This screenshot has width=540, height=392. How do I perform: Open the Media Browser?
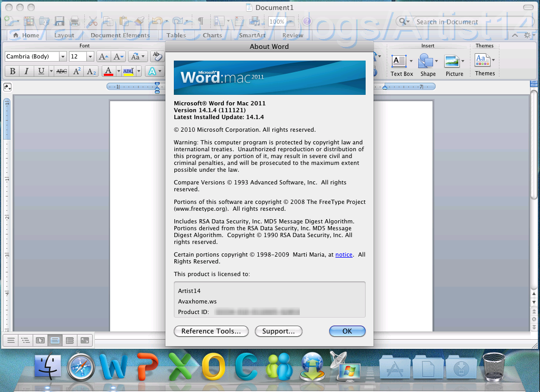(254, 22)
